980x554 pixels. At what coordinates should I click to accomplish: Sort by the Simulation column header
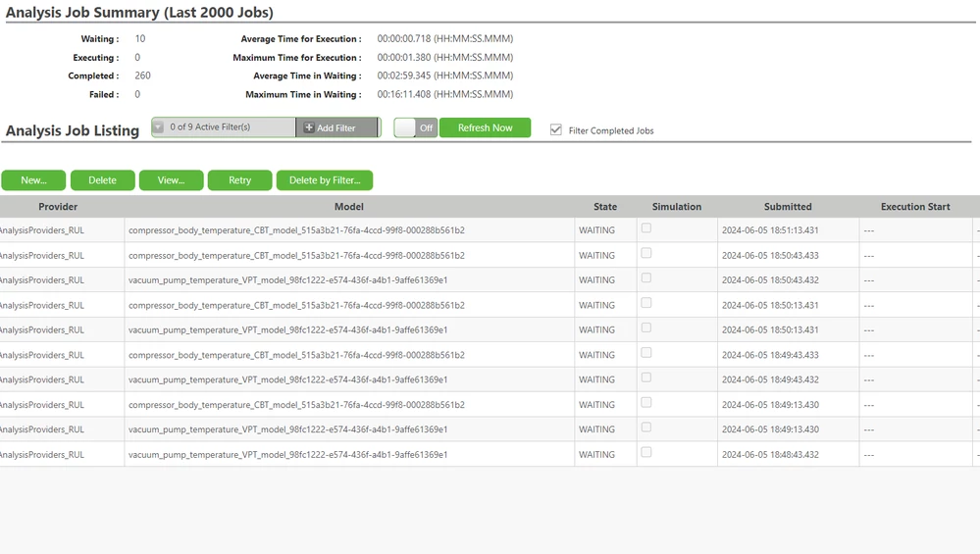(677, 207)
